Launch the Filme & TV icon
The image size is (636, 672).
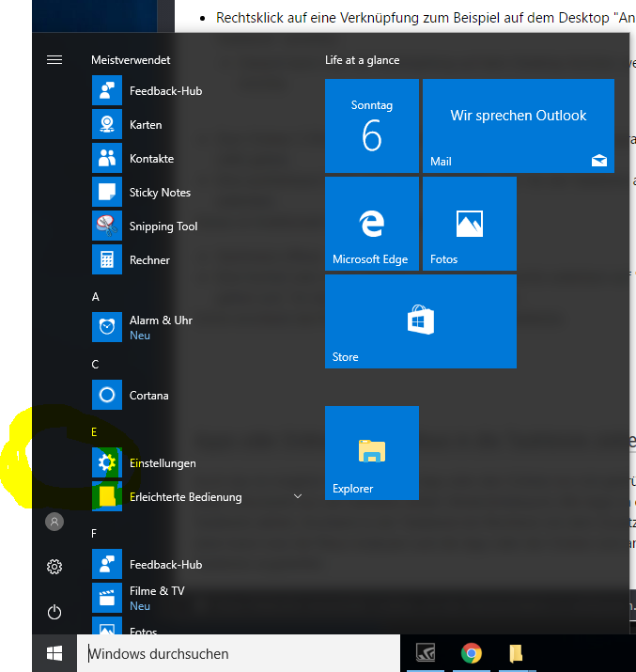pyautogui.click(x=107, y=599)
